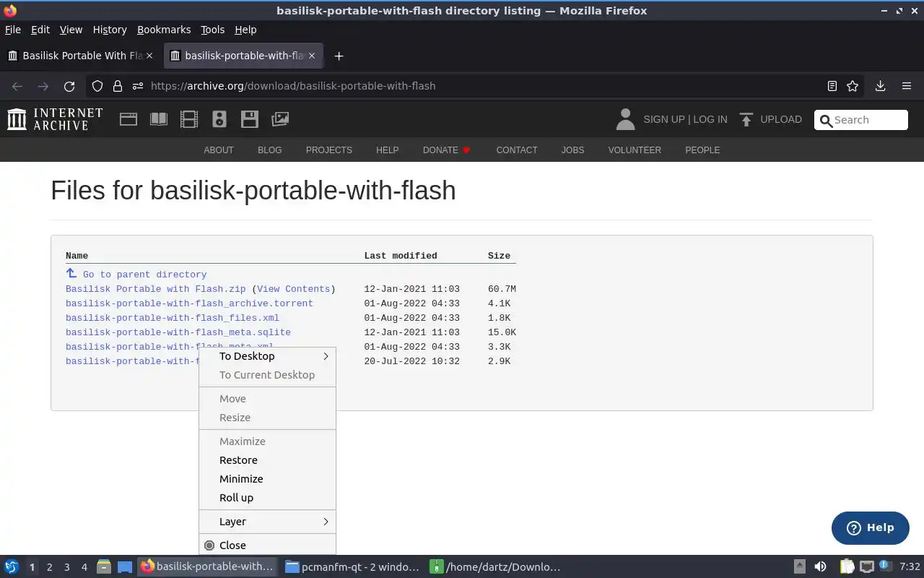924x578 pixels.
Task: Select Minimize in the window menu
Action: tap(267, 479)
